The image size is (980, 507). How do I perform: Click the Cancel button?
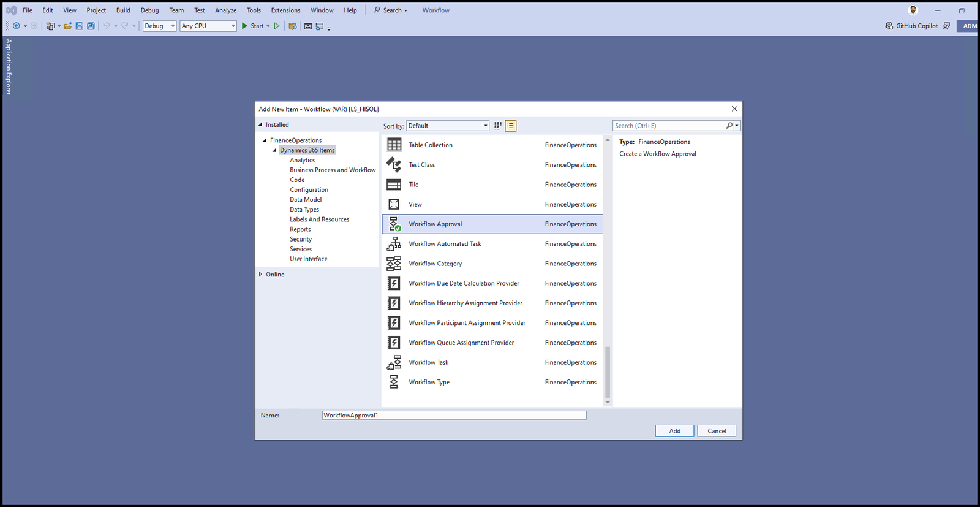(x=717, y=431)
